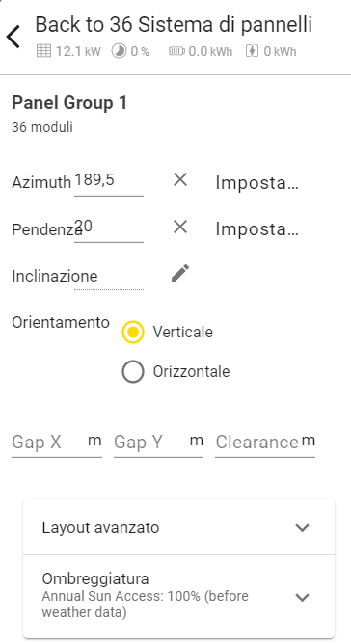Click the back arrow icon
Viewport: 351px width, 644px height.
13,37
